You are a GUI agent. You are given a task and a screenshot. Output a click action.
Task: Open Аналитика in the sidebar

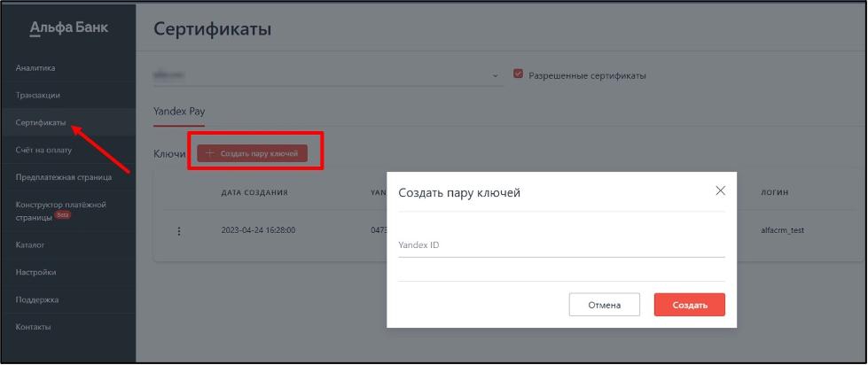[x=35, y=68]
